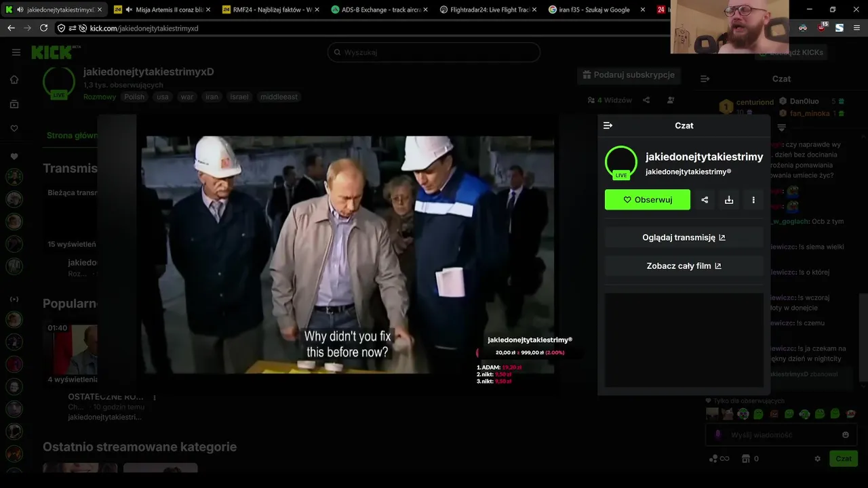This screenshot has width=868, height=488.
Task: Open emoji picker in chat message box
Action: coord(846,435)
